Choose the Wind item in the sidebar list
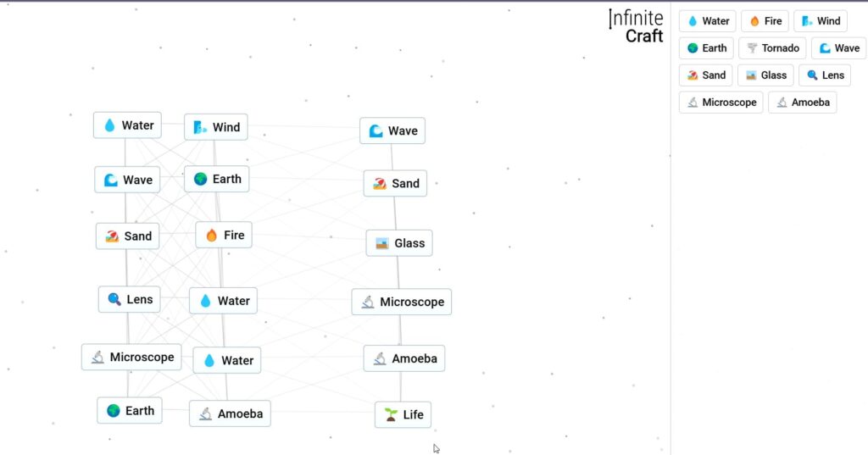Image resolution: width=868 pixels, height=455 pixels. (x=820, y=21)
